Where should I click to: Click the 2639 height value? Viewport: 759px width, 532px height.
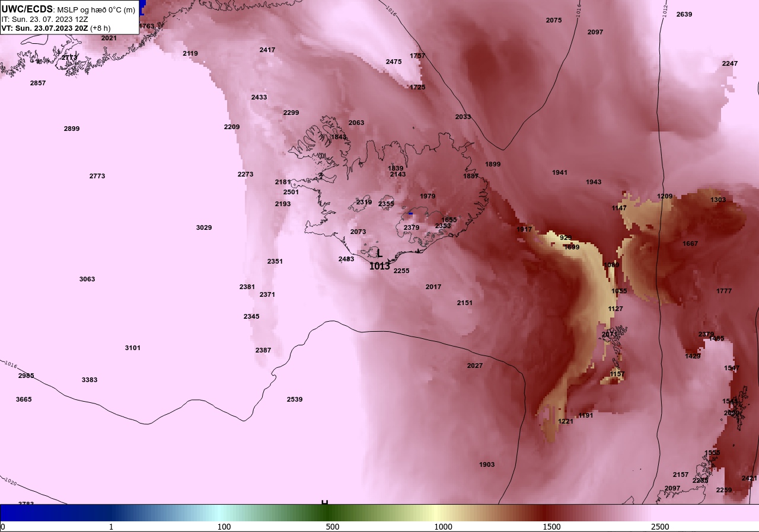click(x=684, y=14)
